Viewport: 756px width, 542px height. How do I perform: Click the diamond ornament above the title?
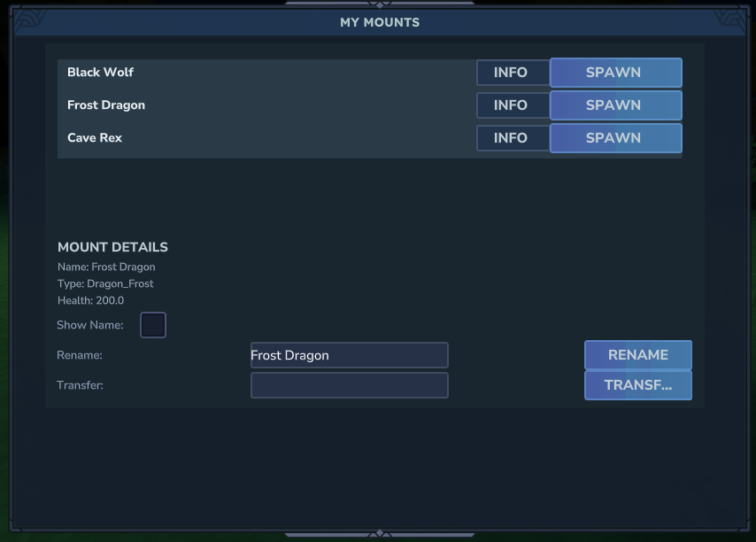[x=379, y=5]
